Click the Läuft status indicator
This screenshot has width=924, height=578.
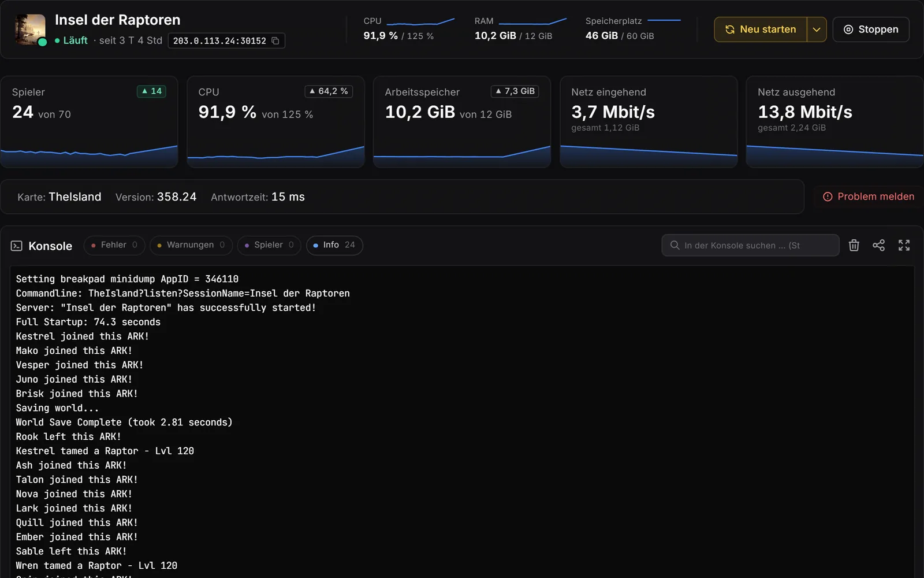pos(71,40)
